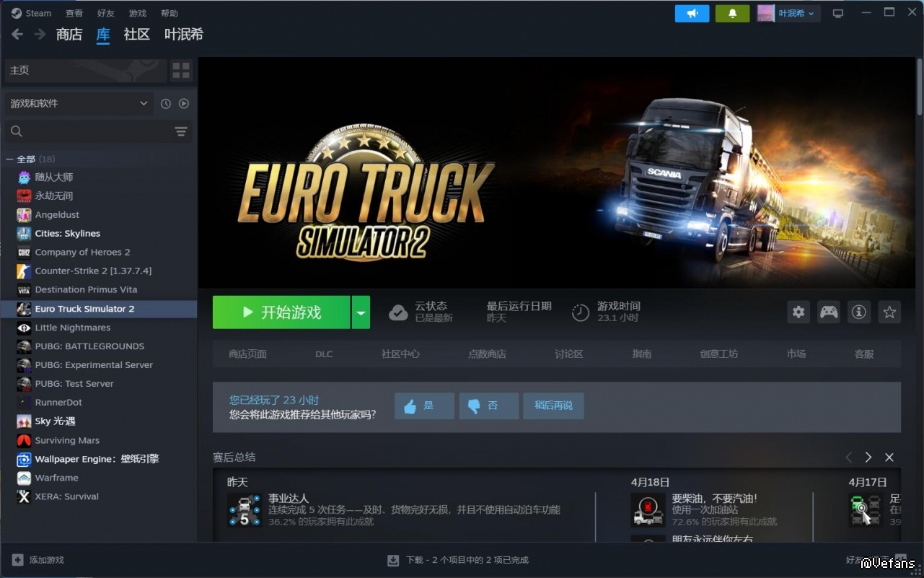The width and height of the screenshot is (924, 578).
Task: Open game settings gear icon
Action: pyautogui.click(x=798, y=312)
